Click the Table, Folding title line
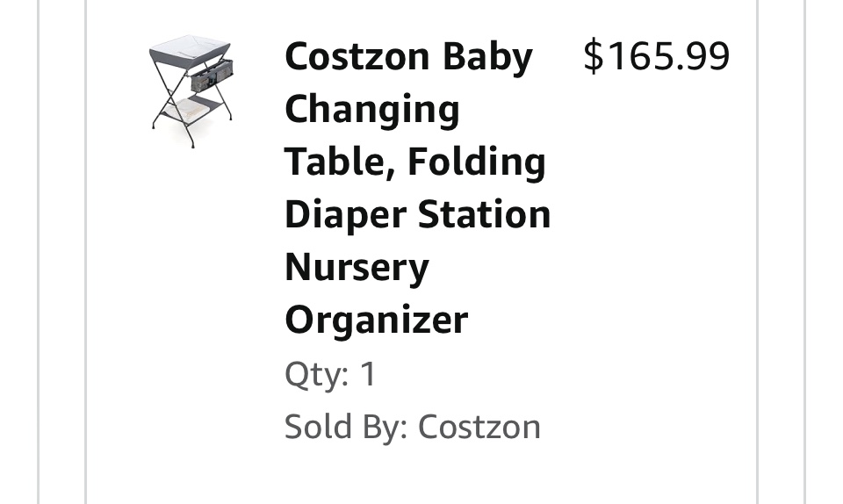Screen dimensions: 843x504 415,162
